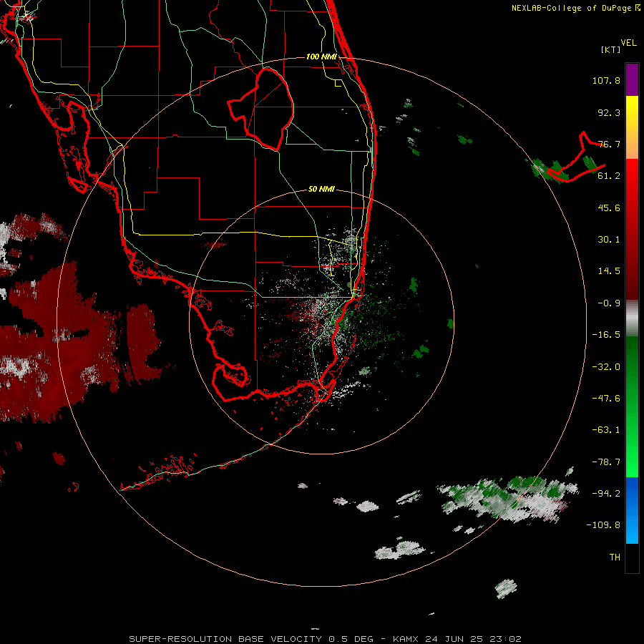Click the TH label under the scale

(x=615, y=557)
